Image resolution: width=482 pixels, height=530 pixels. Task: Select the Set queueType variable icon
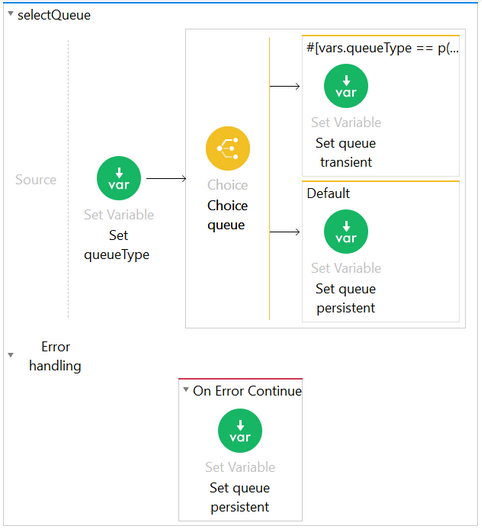(119, 178)
